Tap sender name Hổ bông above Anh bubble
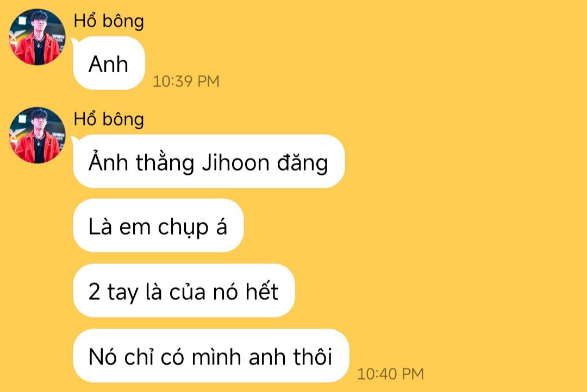The width and height of the screenshot is (587, 392). (x=109, y=21)
